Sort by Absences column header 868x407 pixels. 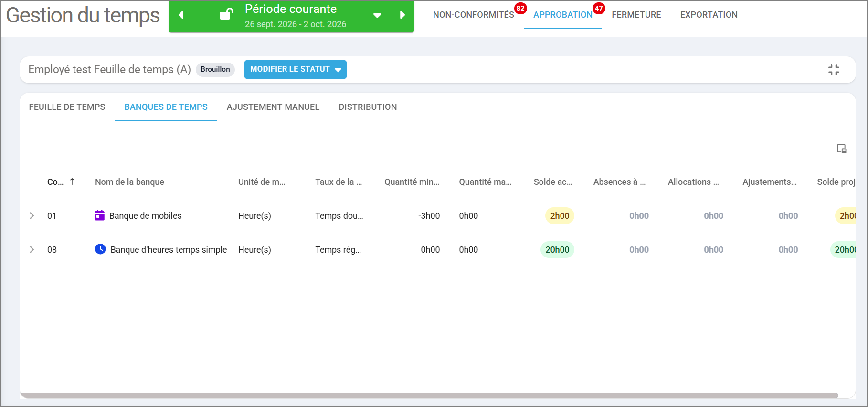tap(619, 182)
